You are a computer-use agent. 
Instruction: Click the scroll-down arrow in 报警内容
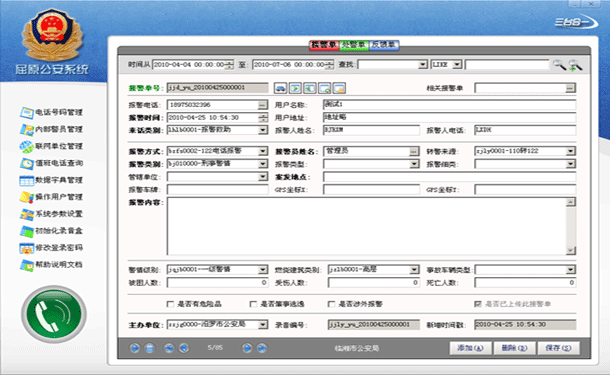pyautogui.click(x=571, y=251)
